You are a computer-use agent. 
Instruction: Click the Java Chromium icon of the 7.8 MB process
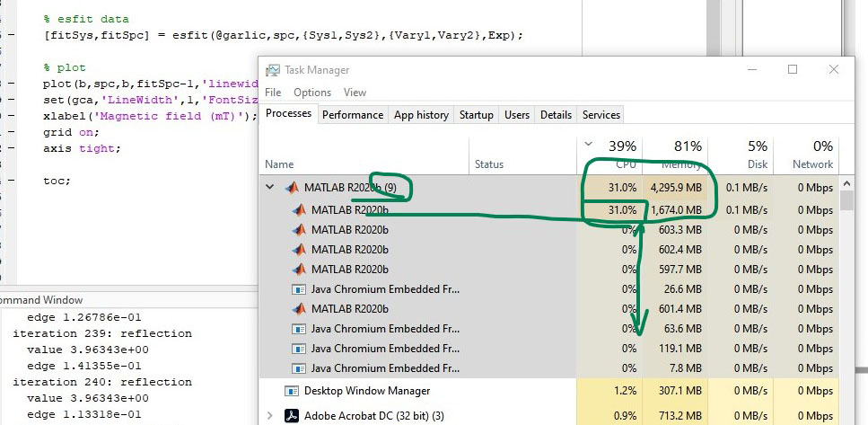(299, 368)
